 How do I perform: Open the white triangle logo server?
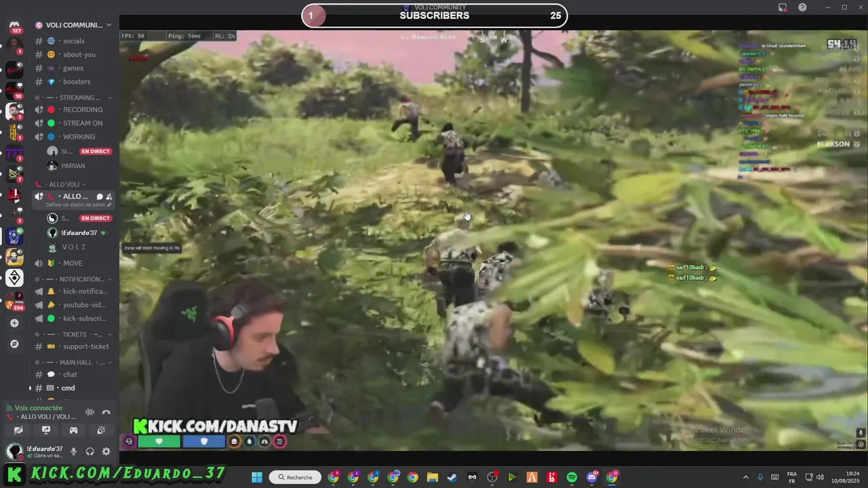[x=14, y=278]
